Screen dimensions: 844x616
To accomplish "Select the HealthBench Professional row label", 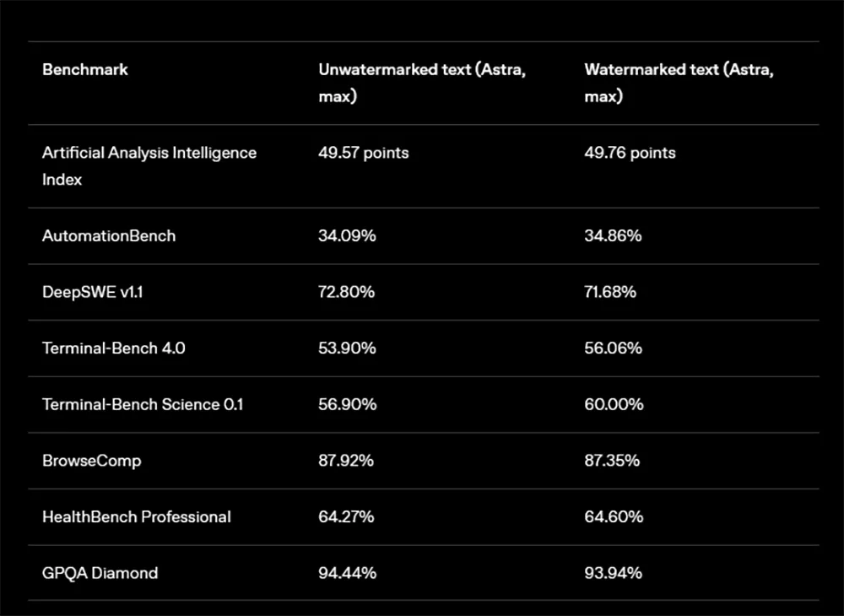I will pyautogui.click(x=136, y=517).
